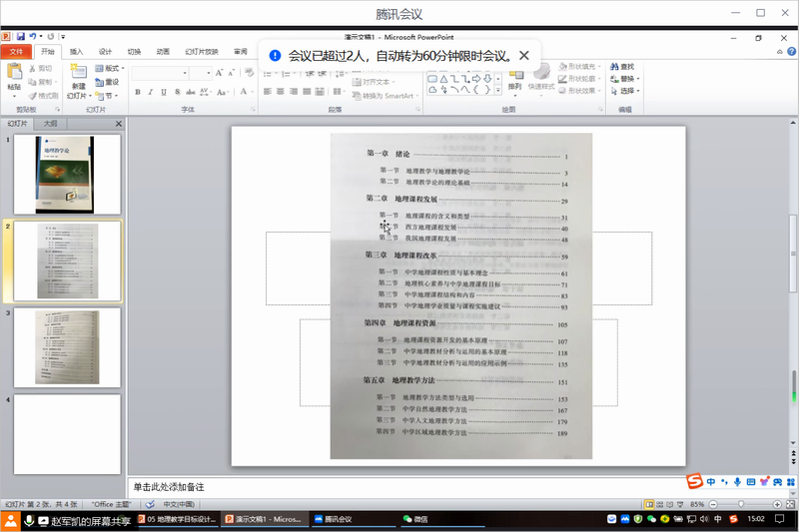Click the Find binoculars icon
Screen dimensions: 799x532
coord(613,67)
